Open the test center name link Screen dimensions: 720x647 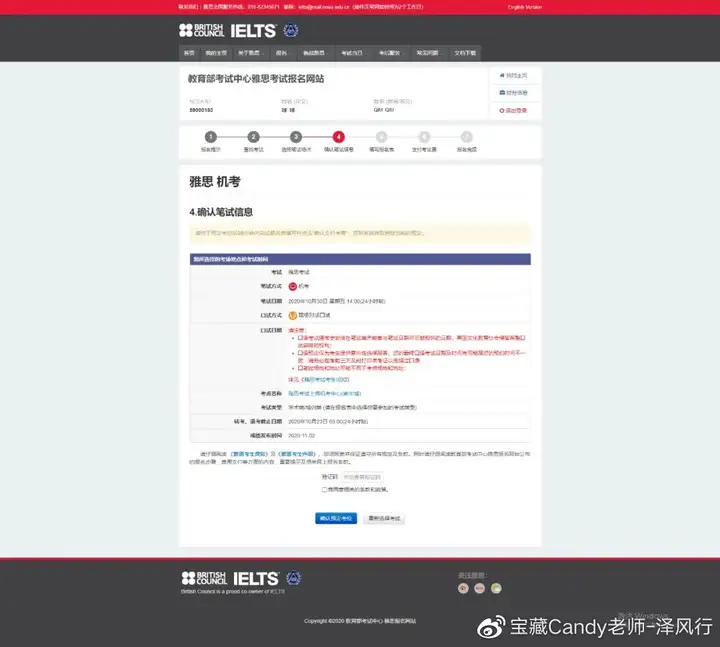coord(325,394)
